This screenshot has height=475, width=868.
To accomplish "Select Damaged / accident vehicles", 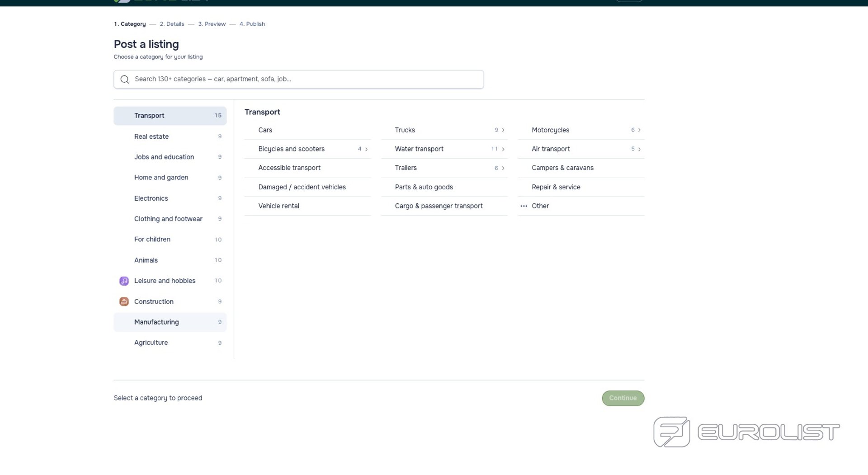I will 307,187.
